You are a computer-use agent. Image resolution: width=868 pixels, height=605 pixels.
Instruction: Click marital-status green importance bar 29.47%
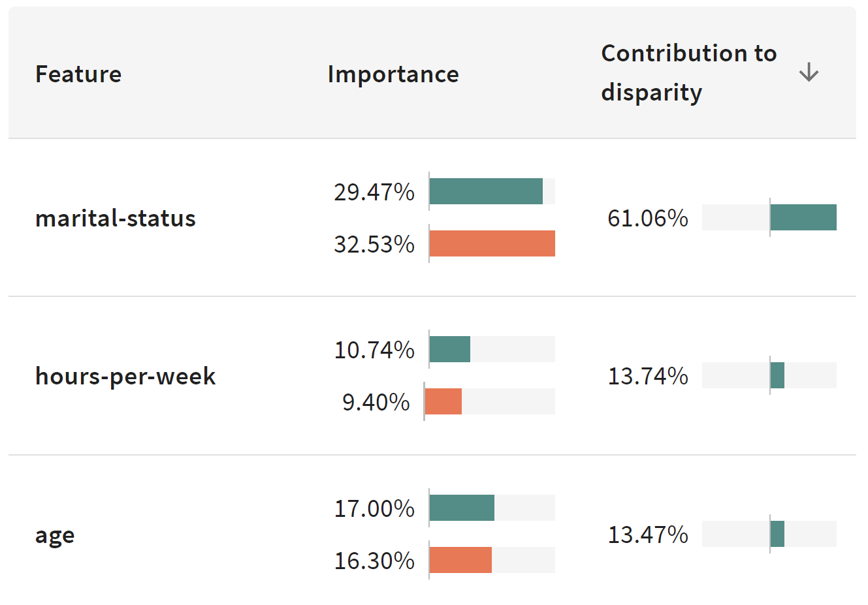tap(486, 191)
